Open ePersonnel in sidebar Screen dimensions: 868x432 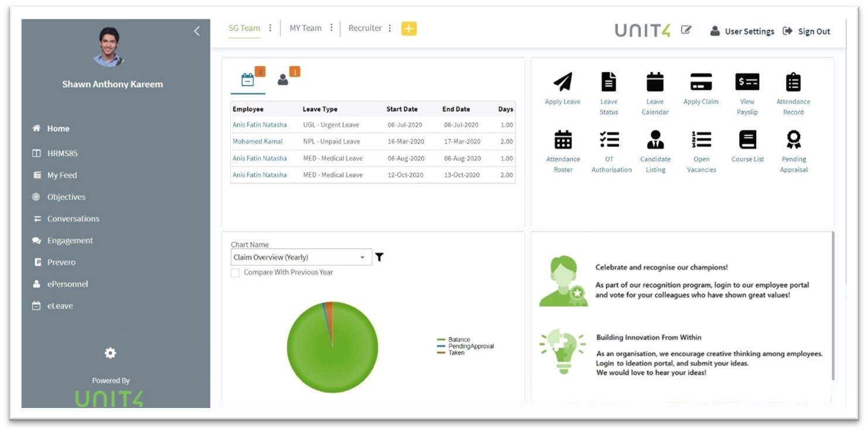tap(67, 284)
